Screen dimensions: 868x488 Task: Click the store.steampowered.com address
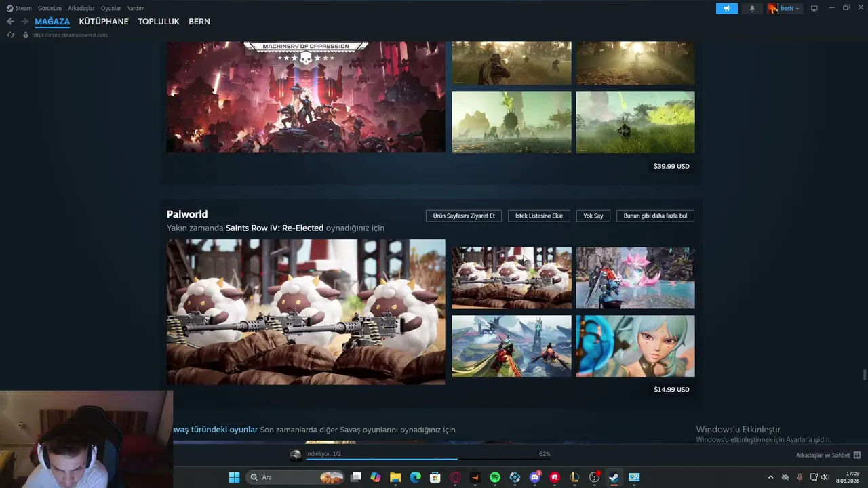70,35
